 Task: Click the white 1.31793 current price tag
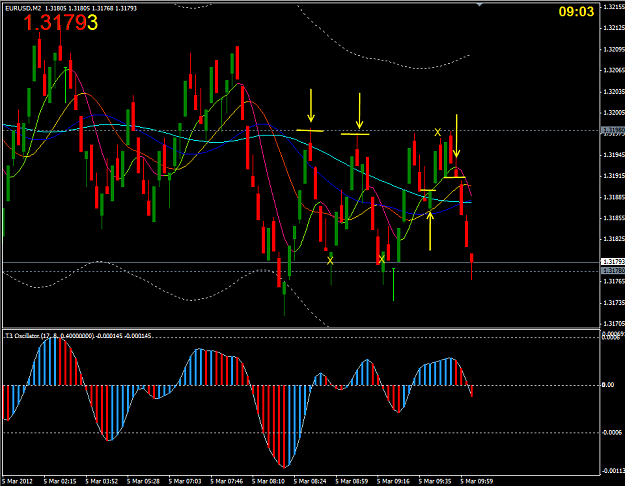pyautogui.click(x=613, y=262)
